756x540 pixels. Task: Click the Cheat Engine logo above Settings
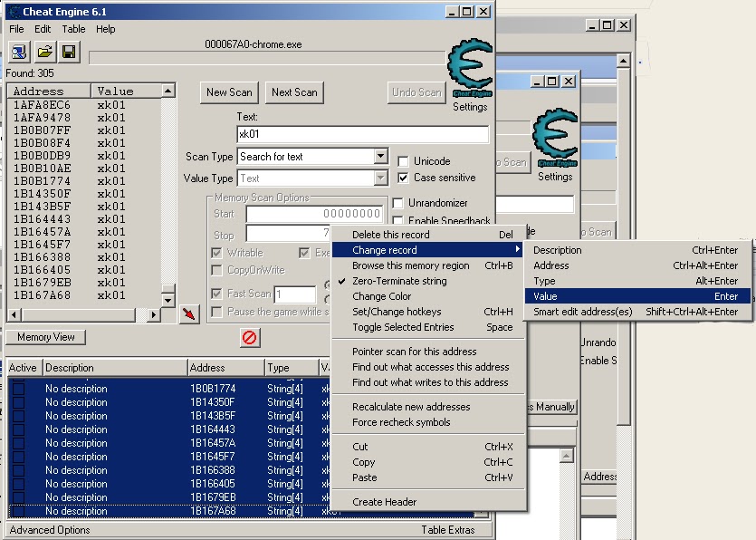(471, 69)
